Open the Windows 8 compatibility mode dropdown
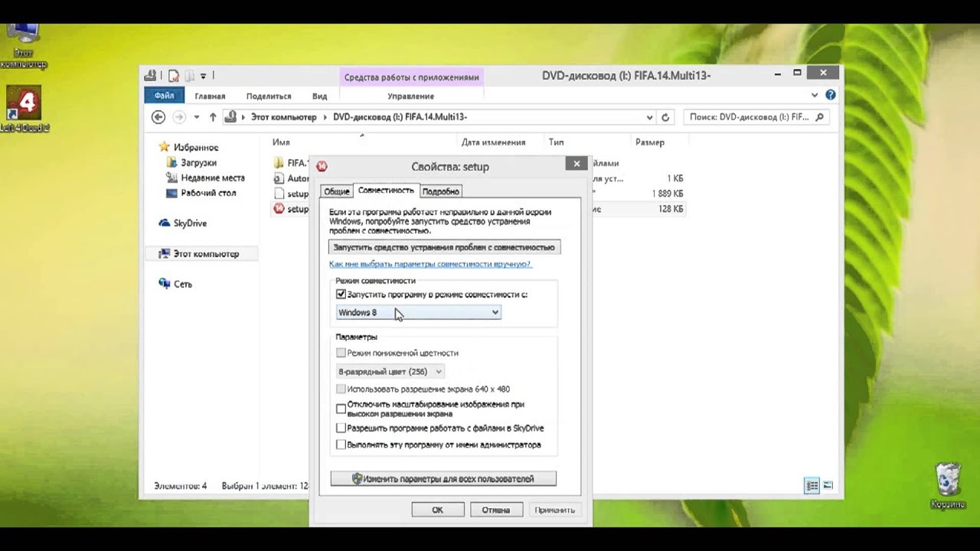Viewport: 980px width, 551px height. [418, 312]
